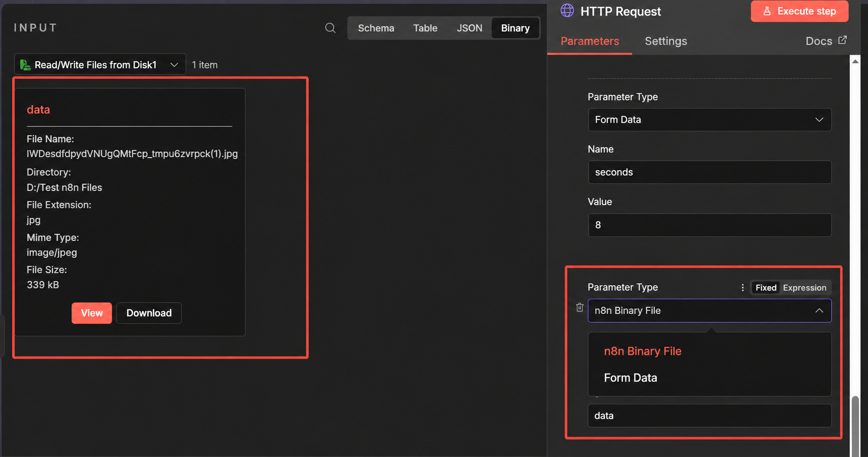868x457 pixels.
Task: Choose Form Data from the open list
Action: (x=630, y=378)
